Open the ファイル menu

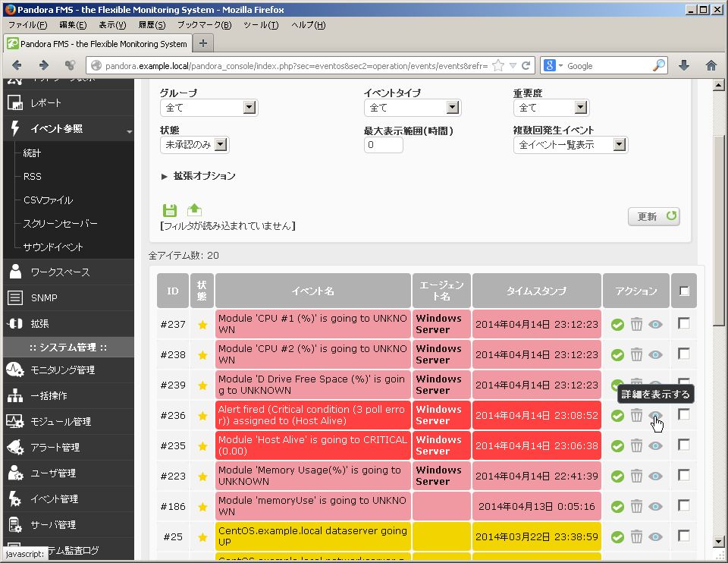(28, 25)
